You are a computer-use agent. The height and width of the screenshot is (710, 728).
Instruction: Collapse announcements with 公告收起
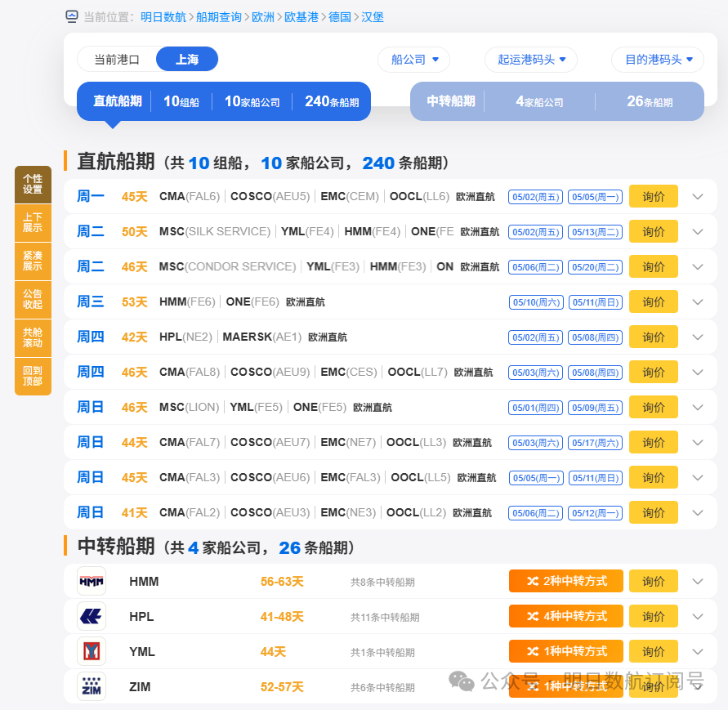point(33,300)
